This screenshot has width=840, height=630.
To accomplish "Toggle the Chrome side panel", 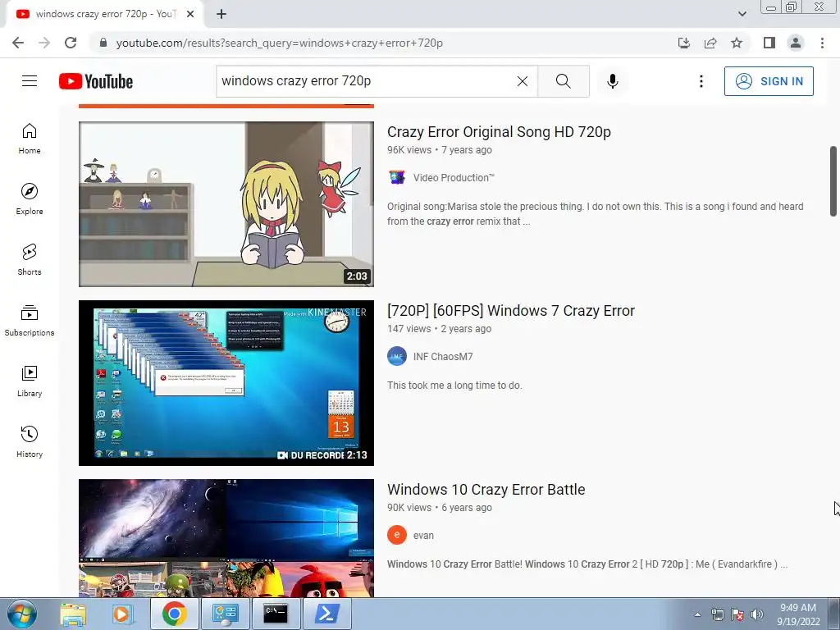I will coord(769,43).
